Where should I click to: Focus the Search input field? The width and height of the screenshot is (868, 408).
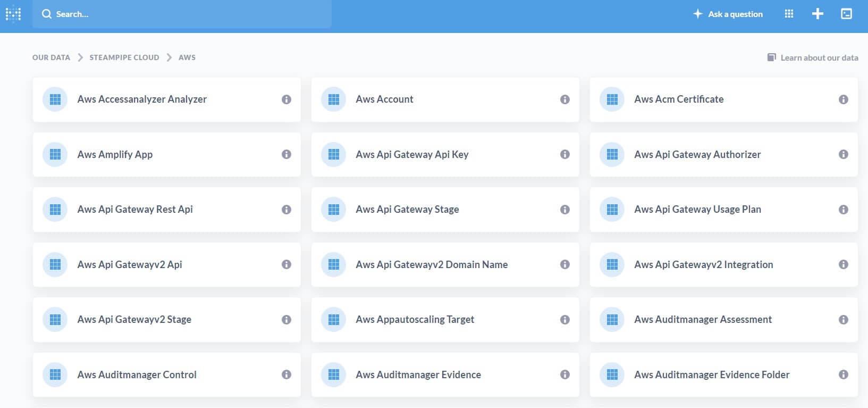[182, 14]
